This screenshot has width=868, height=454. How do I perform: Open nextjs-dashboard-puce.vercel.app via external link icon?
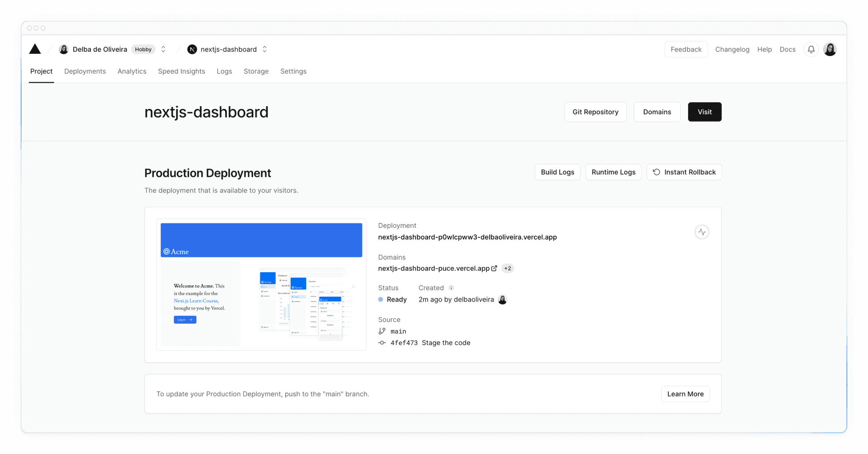tap(493, 268)
